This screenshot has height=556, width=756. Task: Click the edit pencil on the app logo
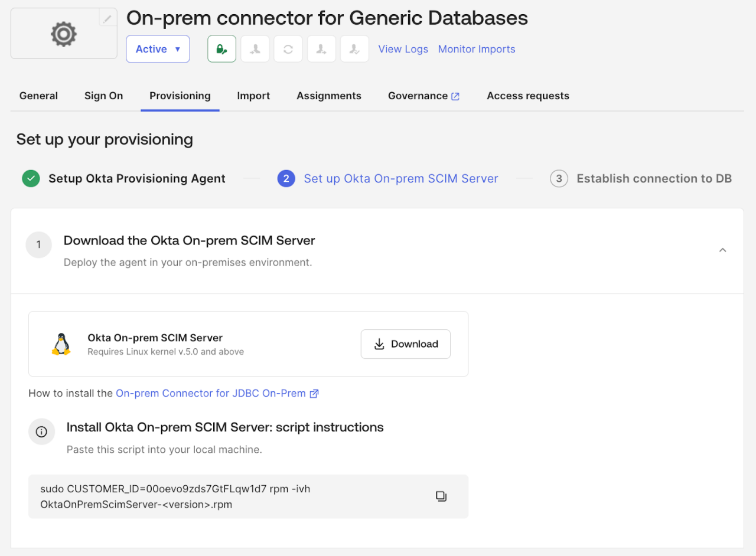107,18
